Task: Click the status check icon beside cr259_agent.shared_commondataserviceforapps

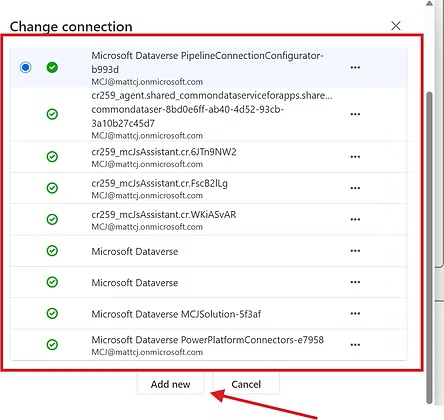Action: [52, 114]
